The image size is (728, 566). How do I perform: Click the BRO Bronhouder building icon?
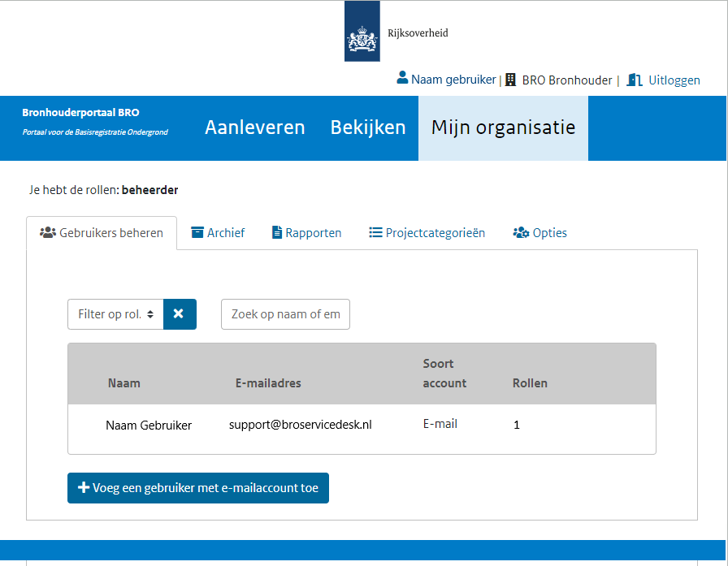click(x=510, y=80)
